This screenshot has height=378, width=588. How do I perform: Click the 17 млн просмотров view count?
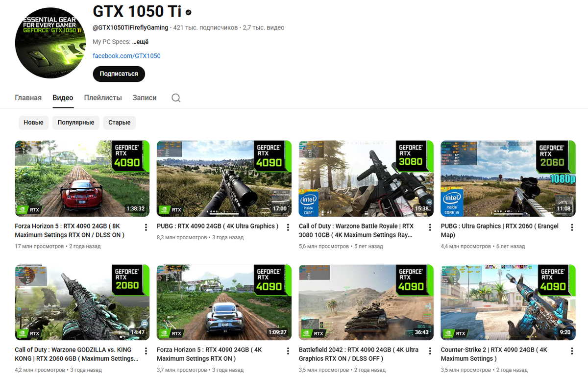pyautogui.click(x=39, y=246)
